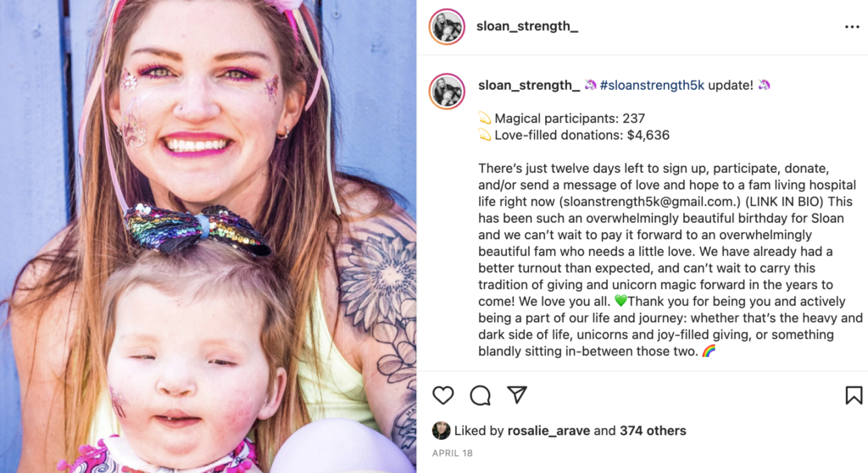This screenshot has width=868, height=473.
Task: Like the post with the heart icon
Action: 442,395
